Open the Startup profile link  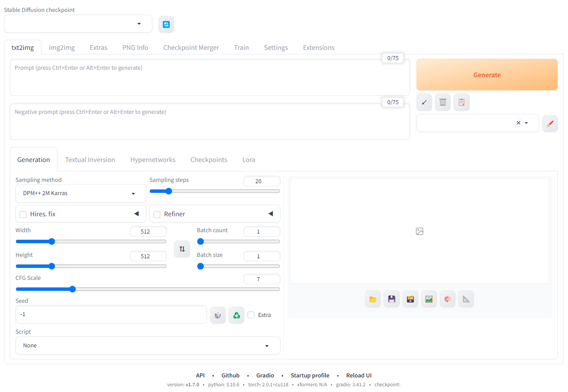pyautogui.click(x=310, y=376)
